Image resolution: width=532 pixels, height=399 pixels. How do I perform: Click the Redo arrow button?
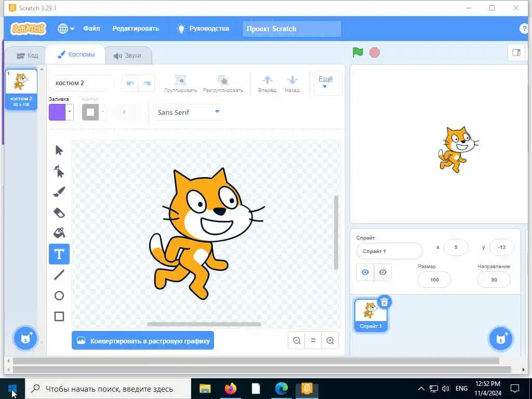(147, 83)
